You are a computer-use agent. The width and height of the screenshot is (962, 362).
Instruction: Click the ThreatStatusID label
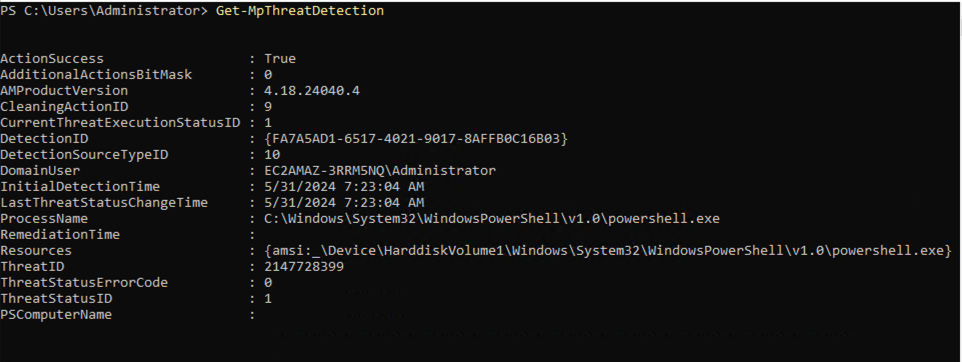[56, 299]
